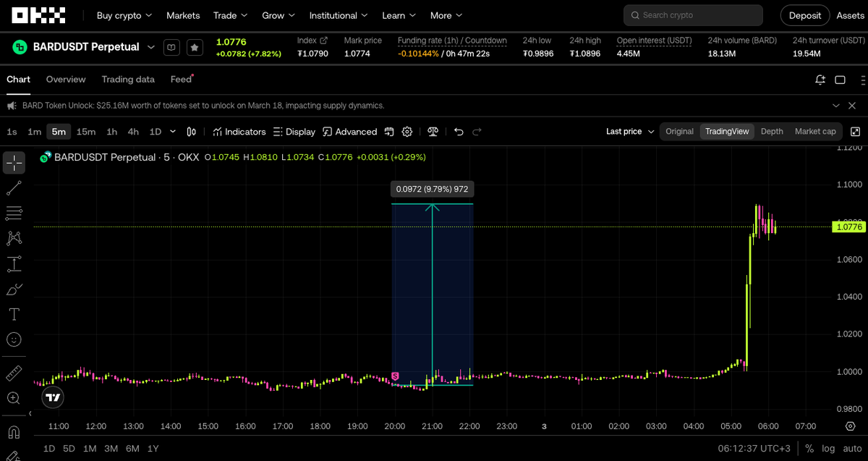Click the S marker on the chart

(x=395, y=376)
